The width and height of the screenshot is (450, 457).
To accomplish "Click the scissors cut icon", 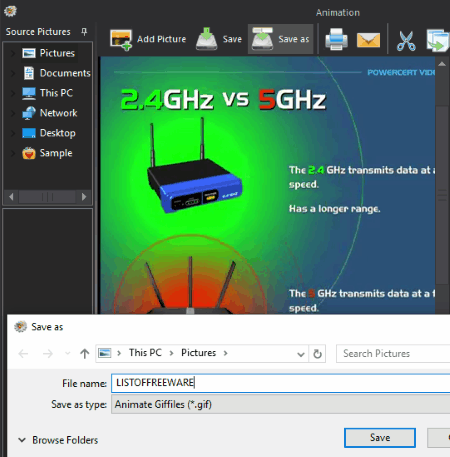I will coord(406,41).
